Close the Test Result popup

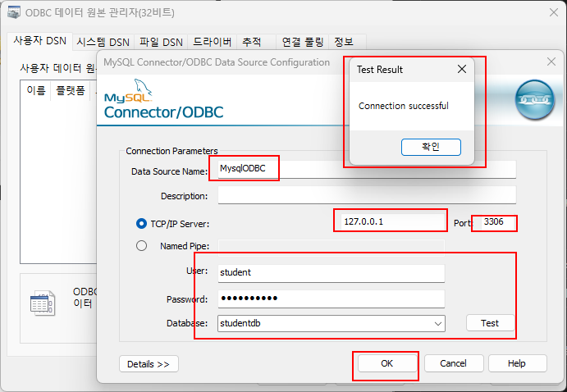(x=462, y=69)
